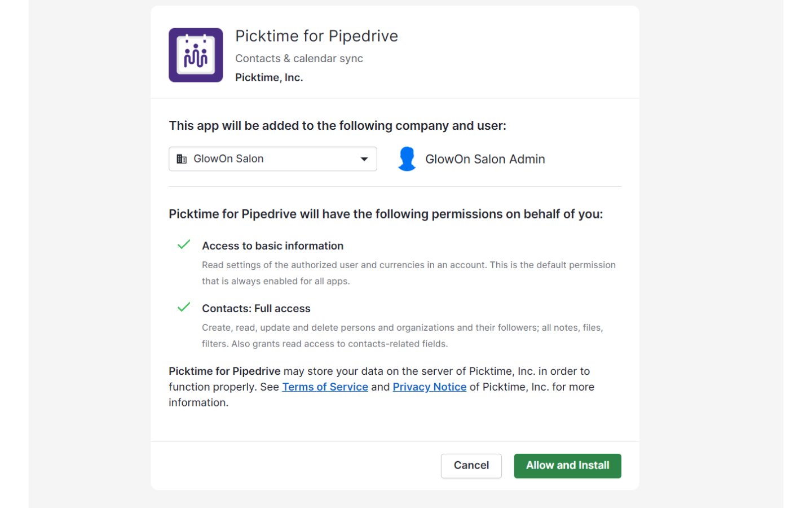This screenshot has width=812, height=508.
Task: Click the basic information permission description text
Action: (409, 273)
